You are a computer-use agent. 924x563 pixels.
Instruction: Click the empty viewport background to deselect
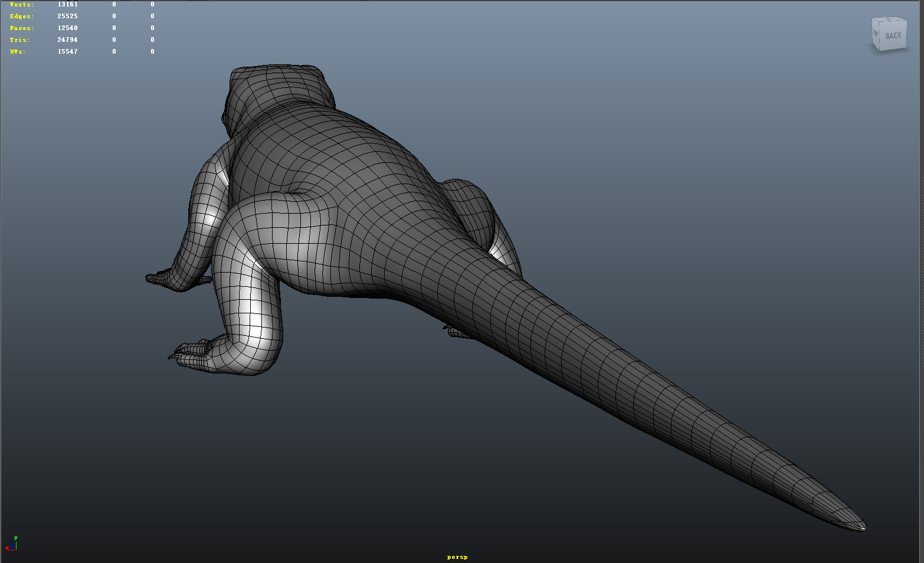649,148
